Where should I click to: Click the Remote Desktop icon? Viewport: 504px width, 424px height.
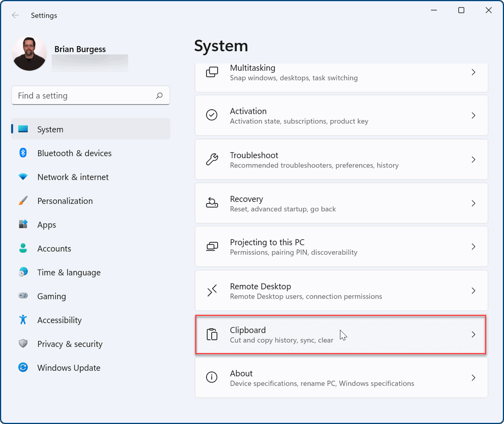[212, 290]
